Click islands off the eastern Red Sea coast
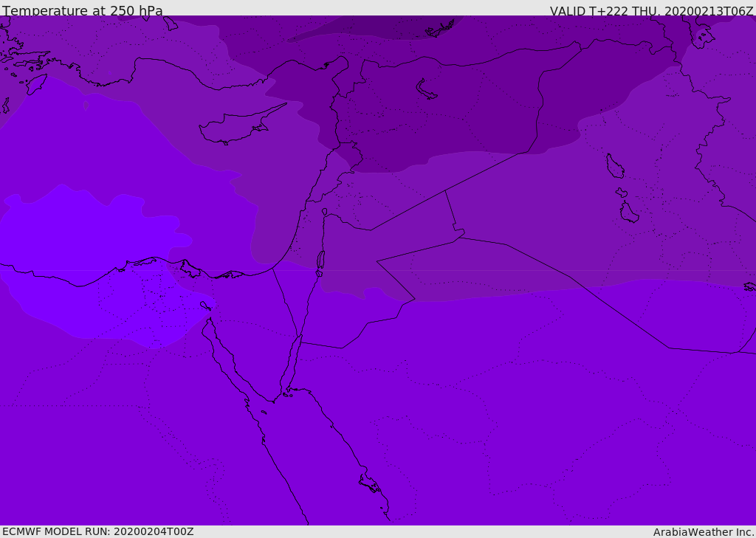This screenshot has width=756, height=538. point(369,483)
